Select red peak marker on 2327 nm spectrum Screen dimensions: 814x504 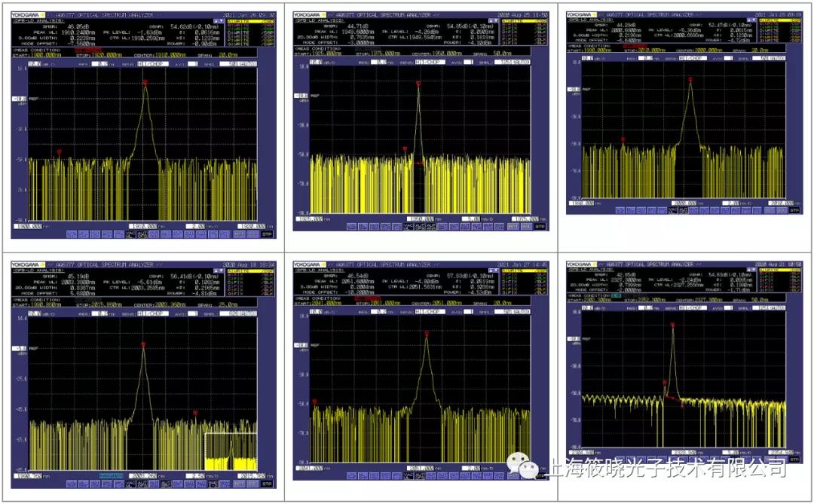point(673,325)
